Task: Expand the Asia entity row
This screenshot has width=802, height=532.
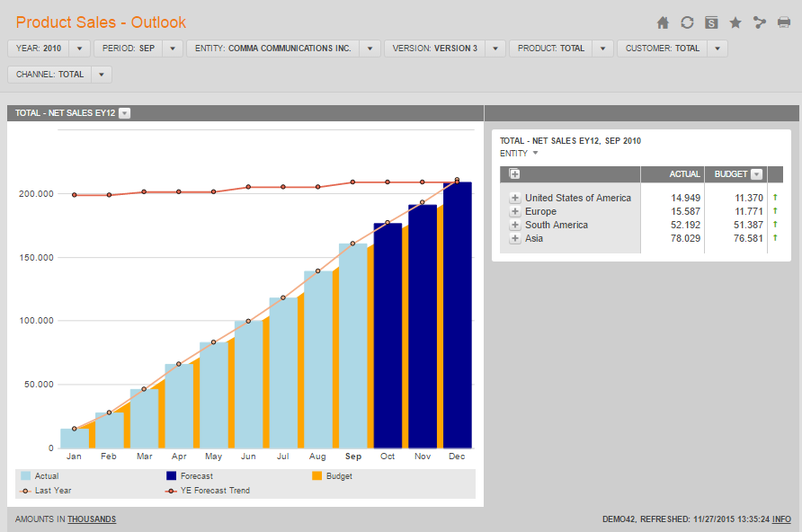Action: pos(515,238)
